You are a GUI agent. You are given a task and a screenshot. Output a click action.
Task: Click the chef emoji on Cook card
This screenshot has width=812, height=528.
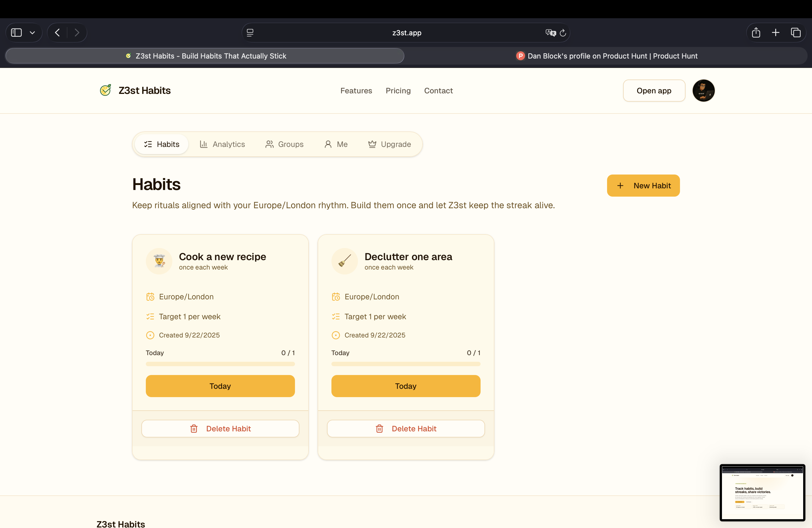159,261
